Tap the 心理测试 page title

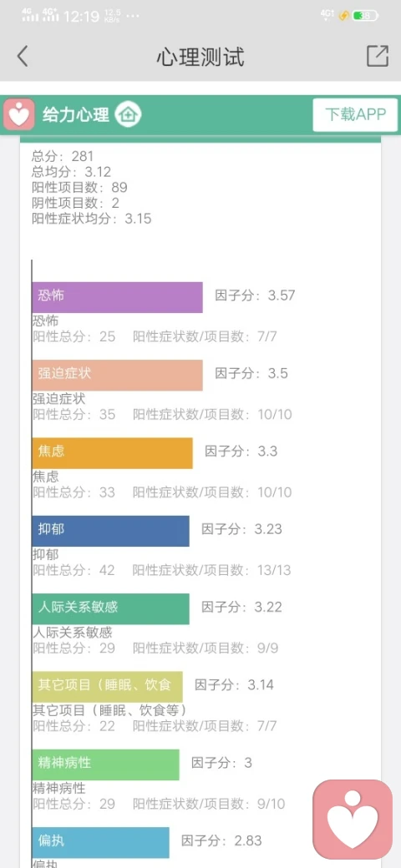coord(200,57)
